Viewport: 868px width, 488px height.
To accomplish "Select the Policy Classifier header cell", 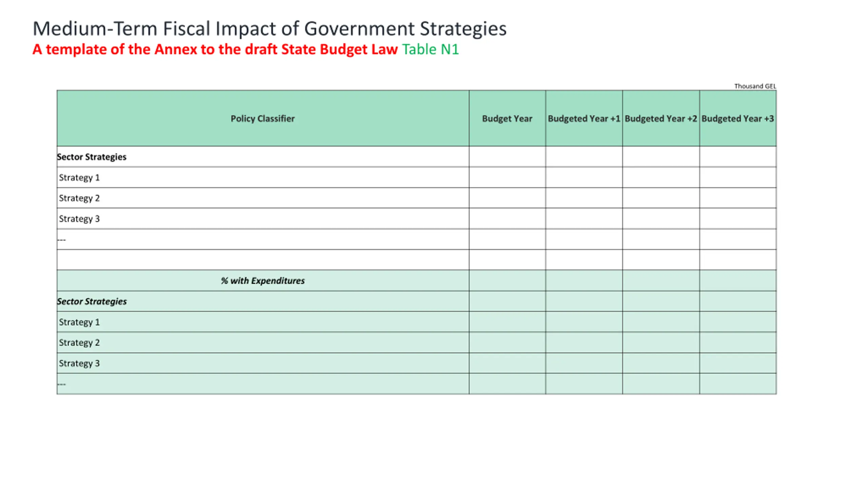I will pos(263,118).
